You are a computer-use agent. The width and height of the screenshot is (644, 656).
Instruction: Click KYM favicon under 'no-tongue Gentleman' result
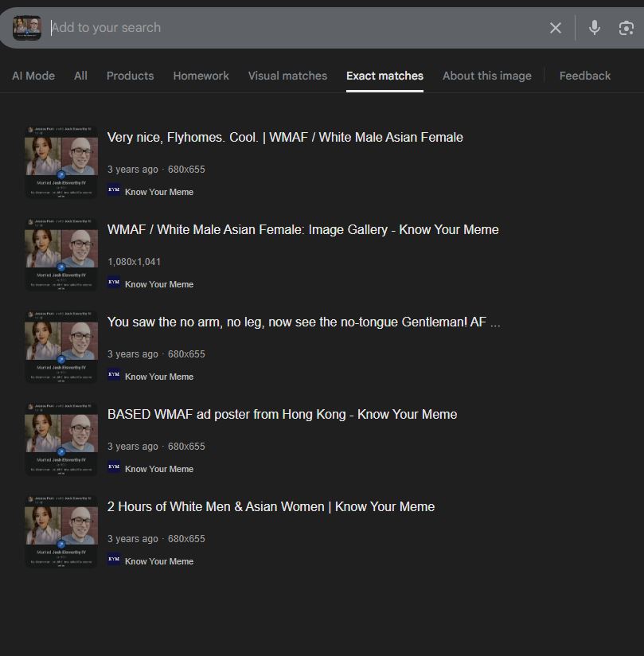pos(114,375)
